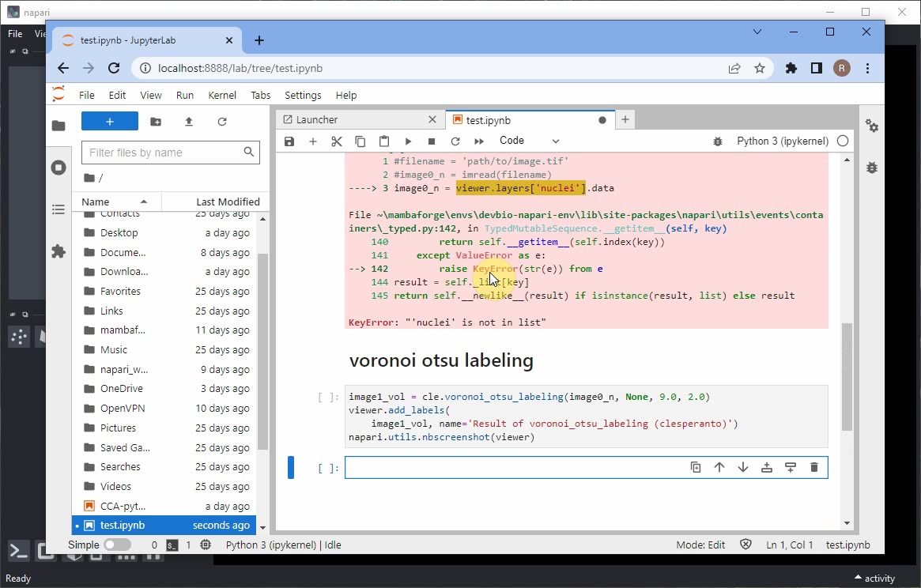Sort files by the Name column header
This screenshot has height=588, width=921.
[96, 202]
